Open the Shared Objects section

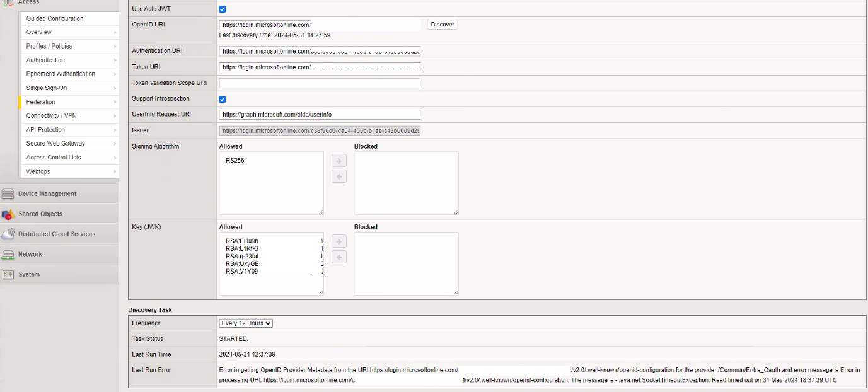[59, 214]
